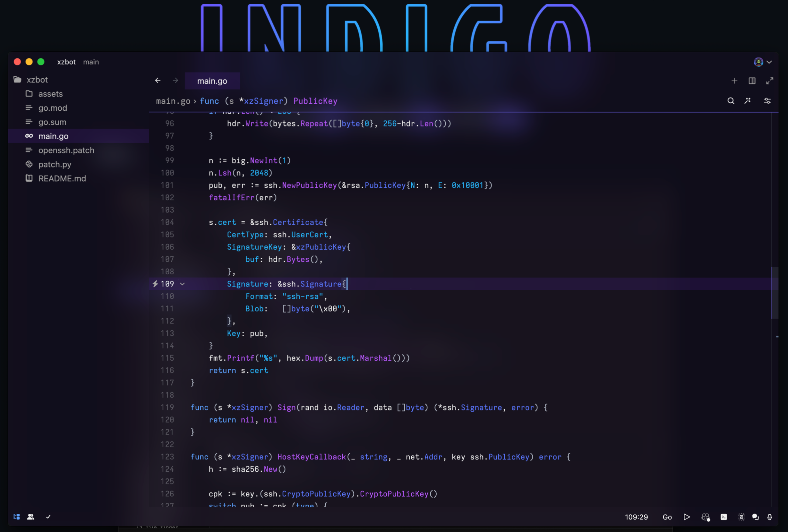Toggle the terminal panel icon

coord(724,517)
